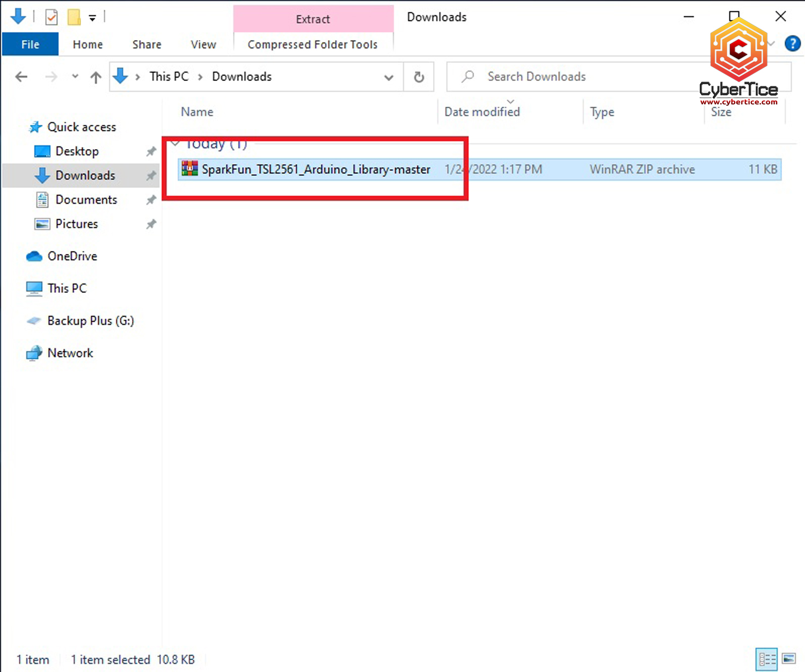
Task: Switch to Details view layout icon
Action: (x=767, y=659)
